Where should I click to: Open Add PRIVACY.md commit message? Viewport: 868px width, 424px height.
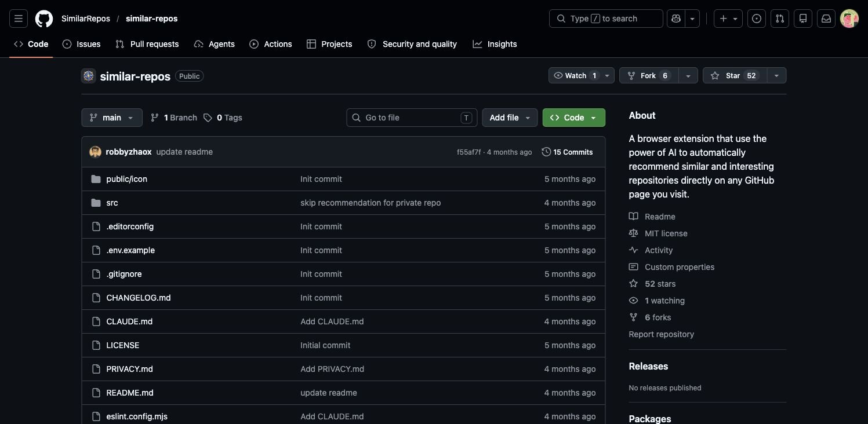[332, 369]
